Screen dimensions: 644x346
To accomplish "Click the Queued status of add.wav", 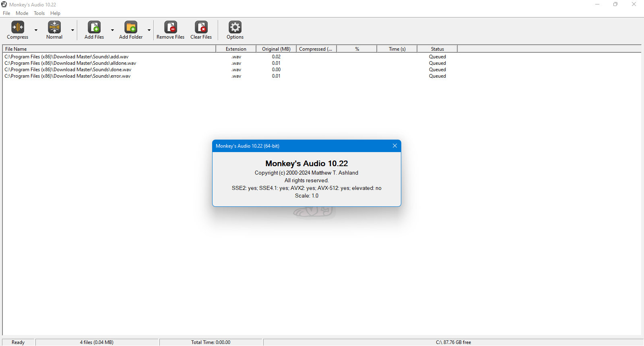I will click(438, 57).
